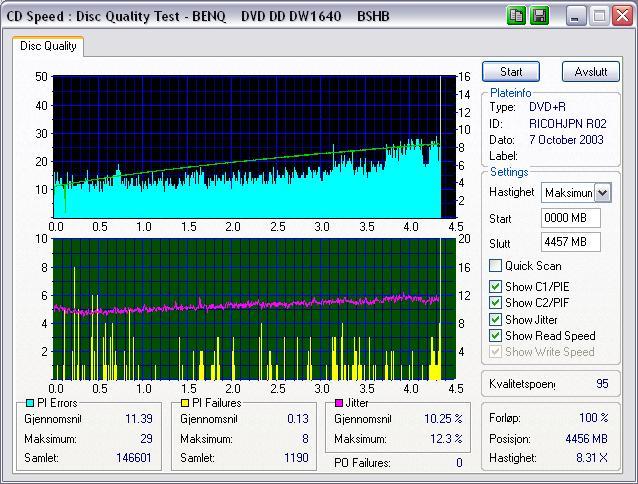The width and height of the screenshot is (638, 484).
Task: Click the Start position MB field
Action: (569, 217)
